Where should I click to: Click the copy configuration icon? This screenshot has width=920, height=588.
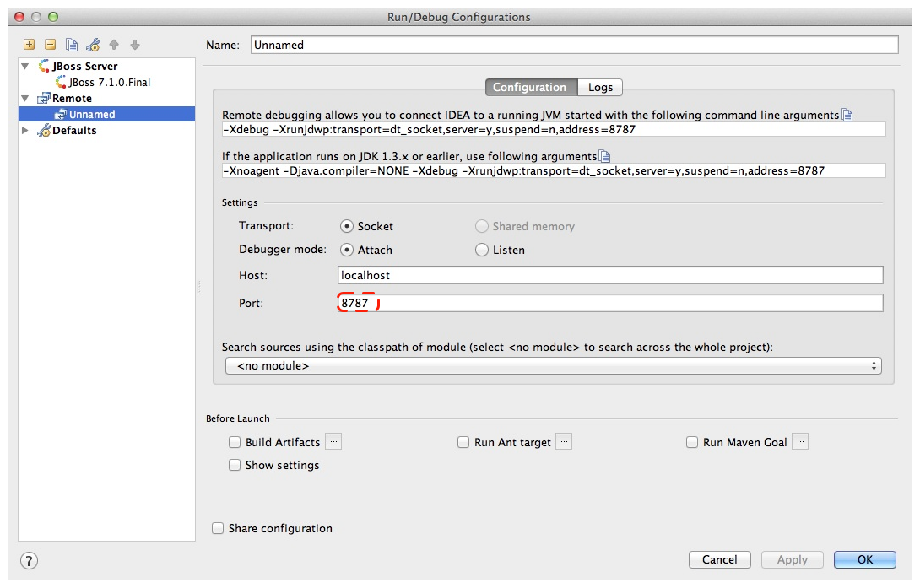pyautogui.click(x=72, y=45)
